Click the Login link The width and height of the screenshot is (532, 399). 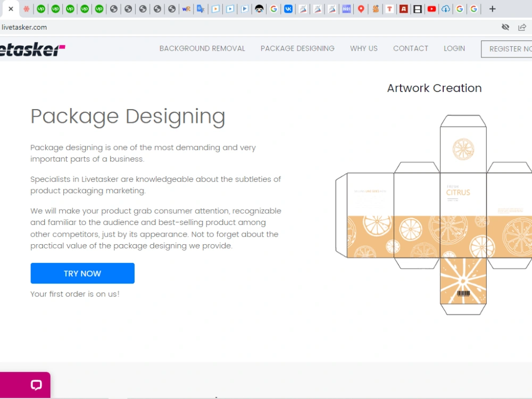coord(454,48)
